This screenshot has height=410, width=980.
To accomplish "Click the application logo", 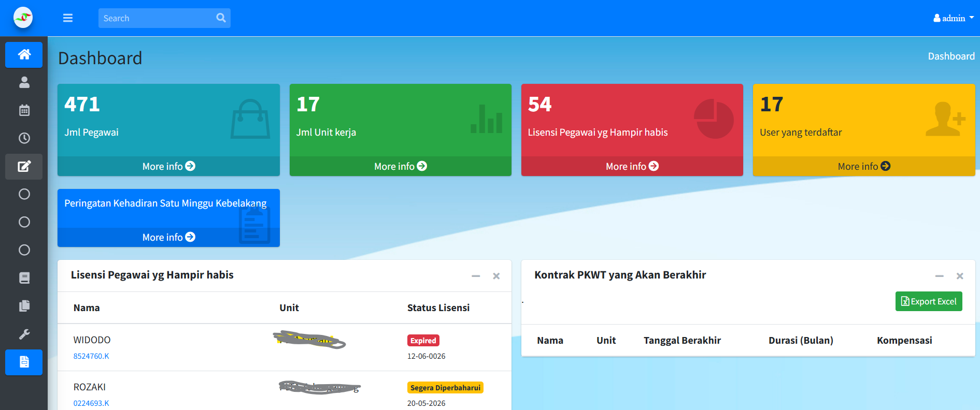I will (x=23, y=18).
